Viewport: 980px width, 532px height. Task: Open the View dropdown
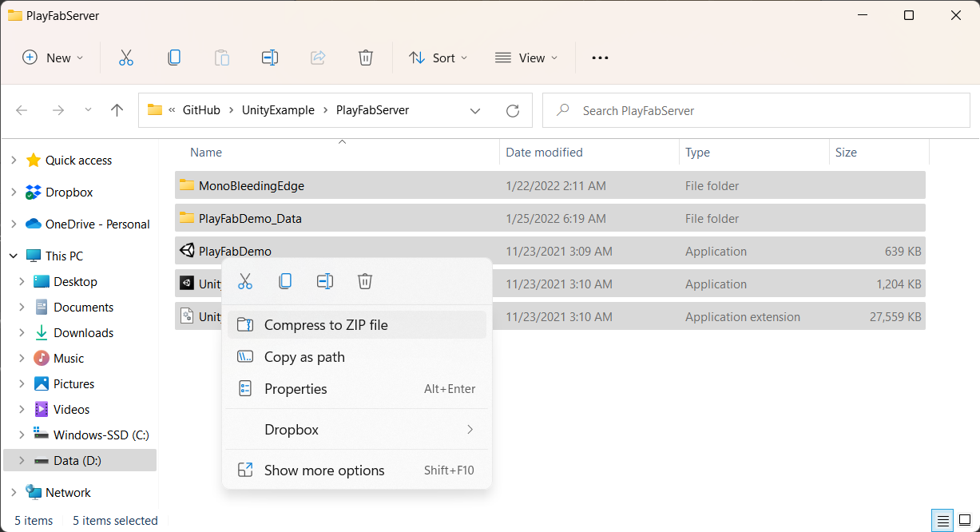pos(526,58)
